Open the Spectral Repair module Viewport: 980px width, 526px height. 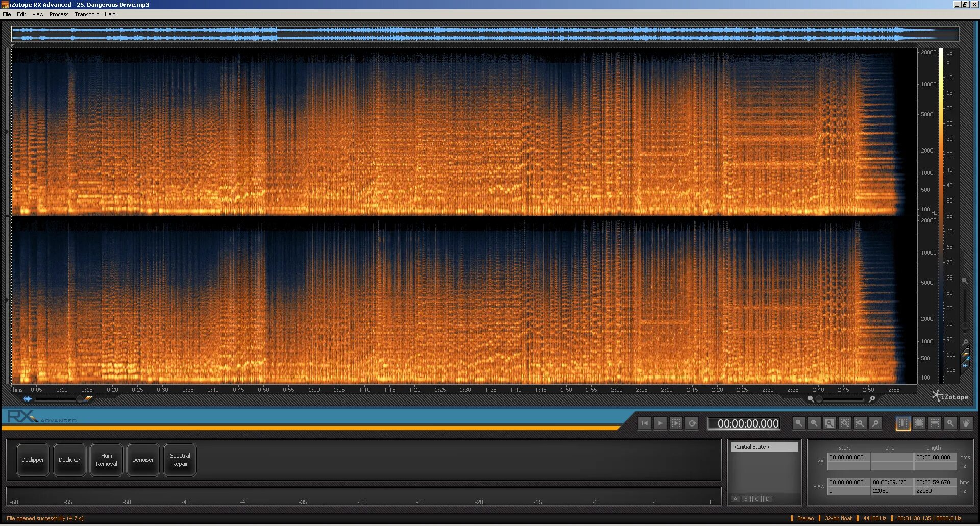tap(180, 460)
